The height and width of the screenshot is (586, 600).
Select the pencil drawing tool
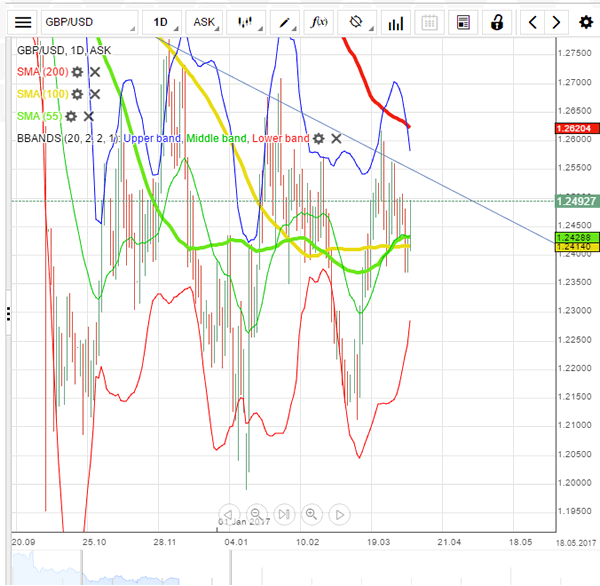(x=286, y=22)
